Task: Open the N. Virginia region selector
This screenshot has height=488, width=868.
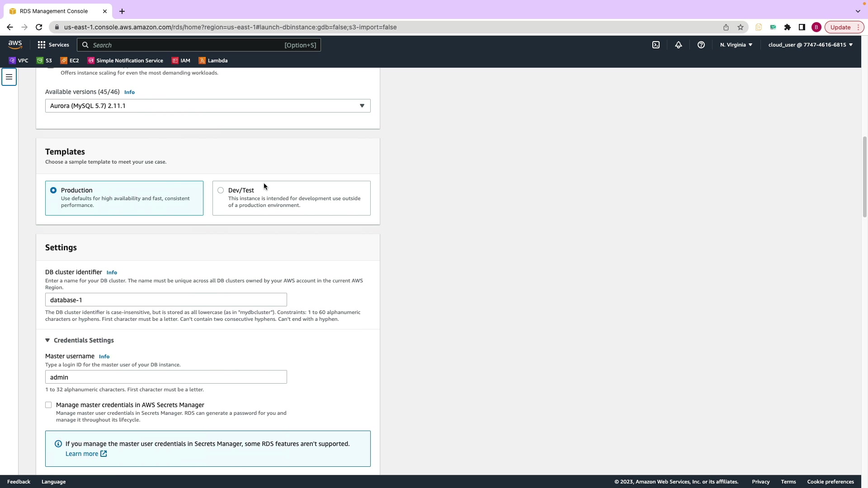Action: [736, 45]
